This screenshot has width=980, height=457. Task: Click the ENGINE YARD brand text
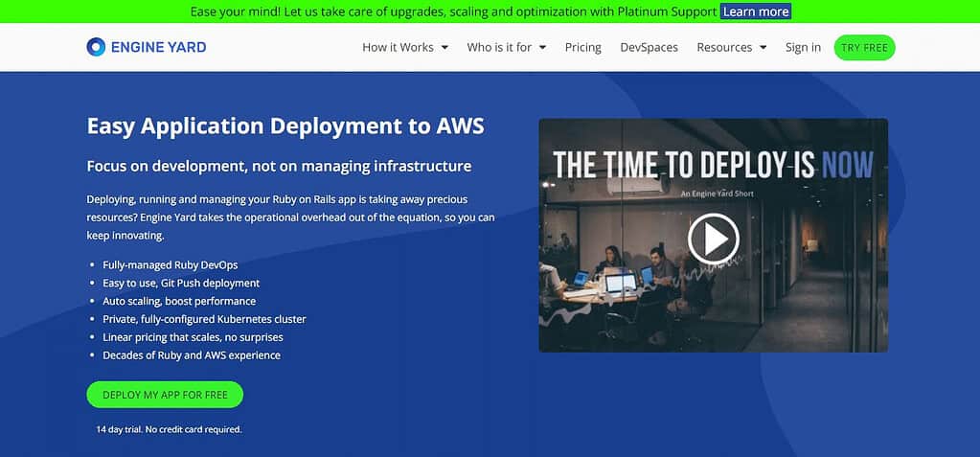159,48
